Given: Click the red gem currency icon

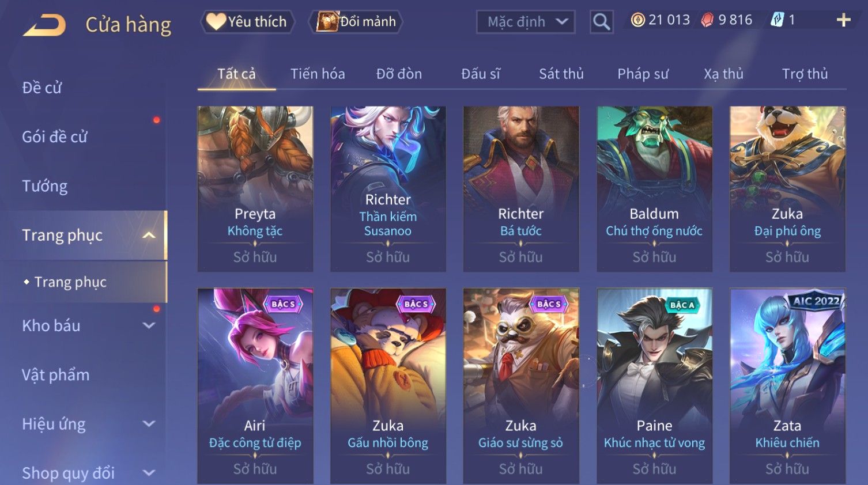Looking at the screenshot, I should pyautogui.click(x=707, y=20).
